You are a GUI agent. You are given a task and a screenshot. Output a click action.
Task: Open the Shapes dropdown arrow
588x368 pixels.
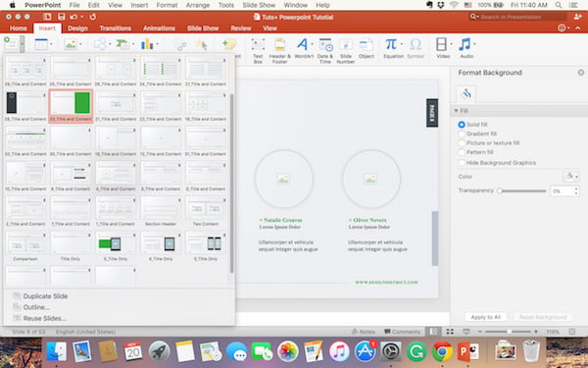(110, 44)
